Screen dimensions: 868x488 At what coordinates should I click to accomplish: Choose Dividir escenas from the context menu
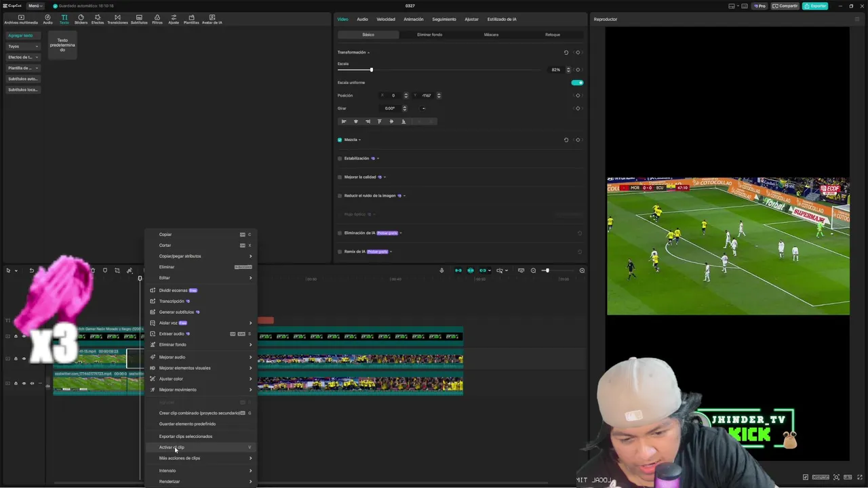tap(201, 290)
